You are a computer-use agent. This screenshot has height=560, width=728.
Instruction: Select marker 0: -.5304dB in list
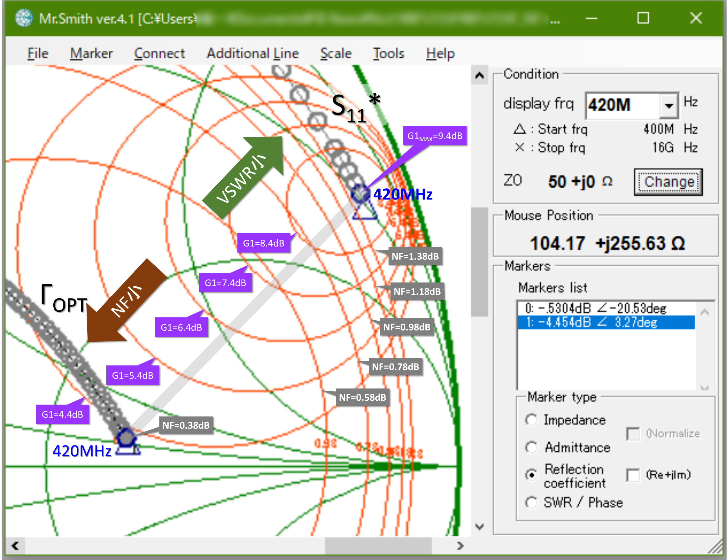[x=606, y=308]
